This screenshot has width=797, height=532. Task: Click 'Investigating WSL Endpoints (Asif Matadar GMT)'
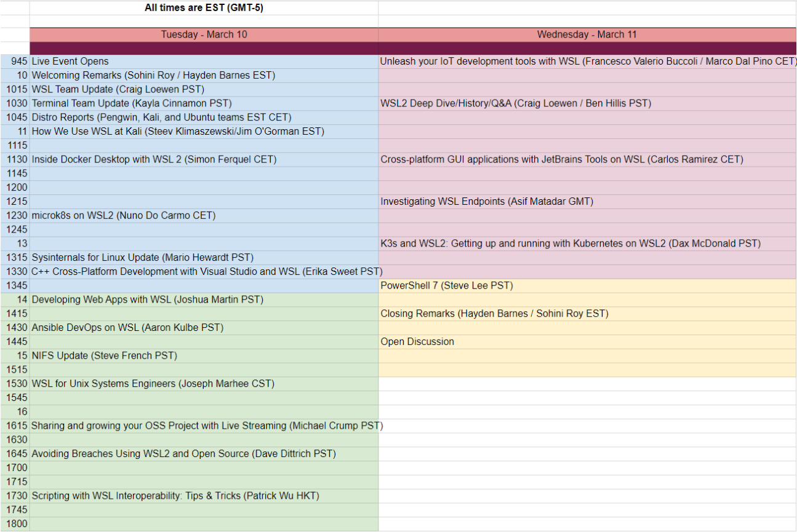coord(587,202)
